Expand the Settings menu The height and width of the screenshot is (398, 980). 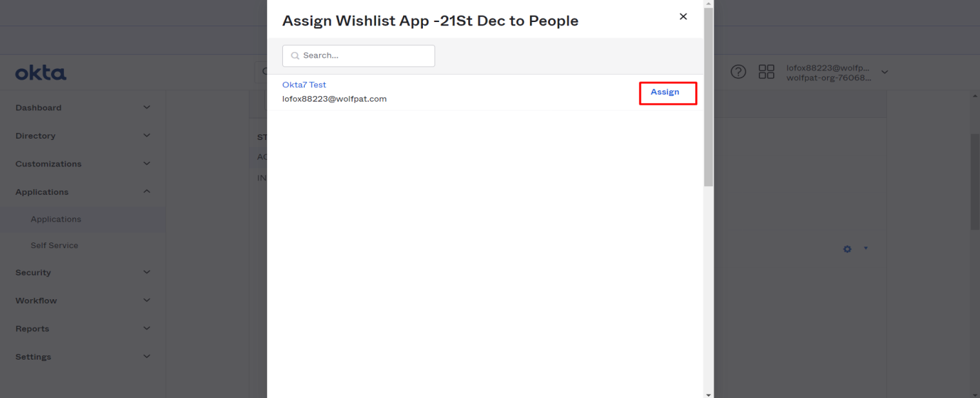tap(83, 357)
